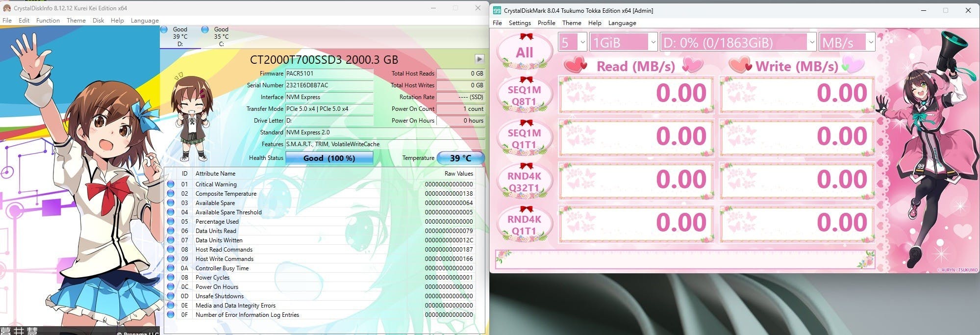Open the Function menu in CrystalDiskInfo
The height and width of the screenshot is (335, 980).
pos(48,21)
